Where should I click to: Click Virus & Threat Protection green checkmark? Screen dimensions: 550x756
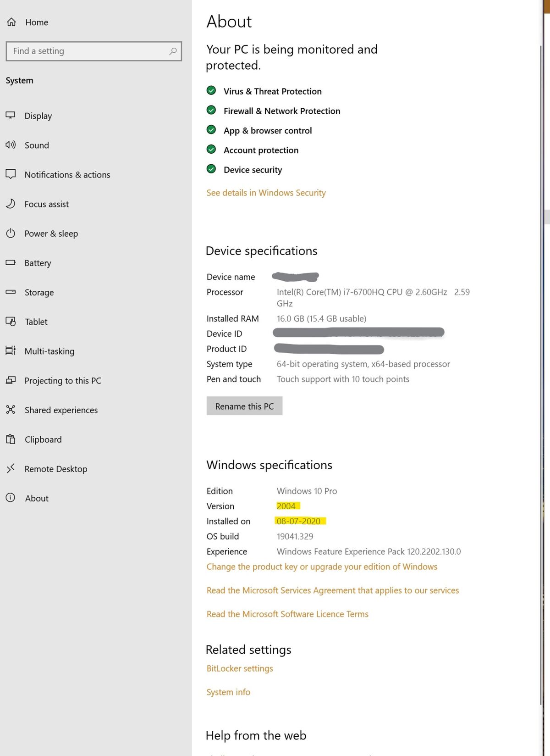(211, 90)
